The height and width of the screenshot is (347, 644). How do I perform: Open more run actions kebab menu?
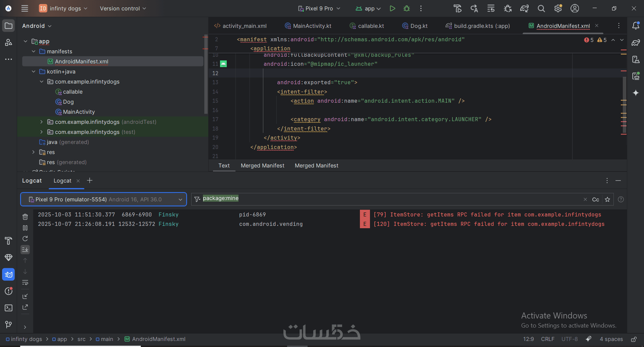(x=421, y=8)
